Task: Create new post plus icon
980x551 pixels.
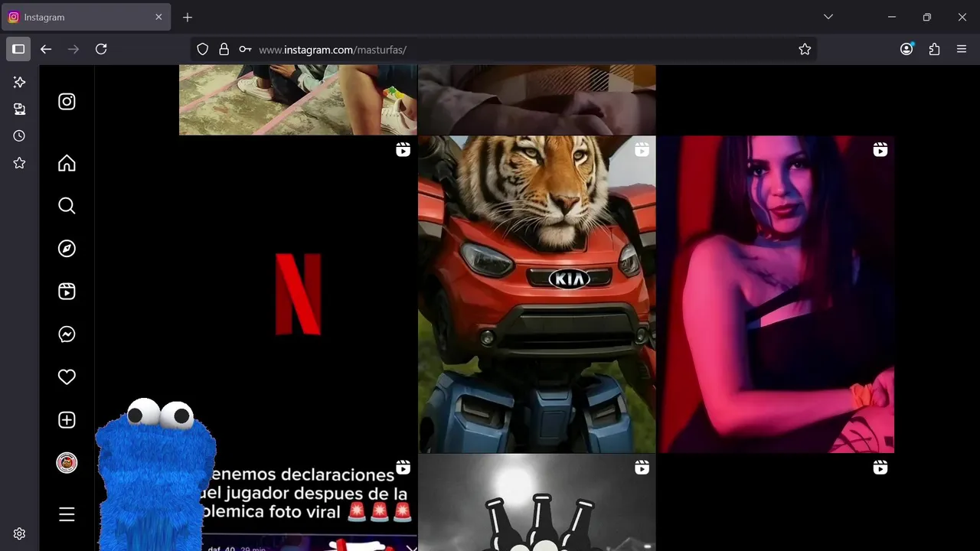Action: 67,420
